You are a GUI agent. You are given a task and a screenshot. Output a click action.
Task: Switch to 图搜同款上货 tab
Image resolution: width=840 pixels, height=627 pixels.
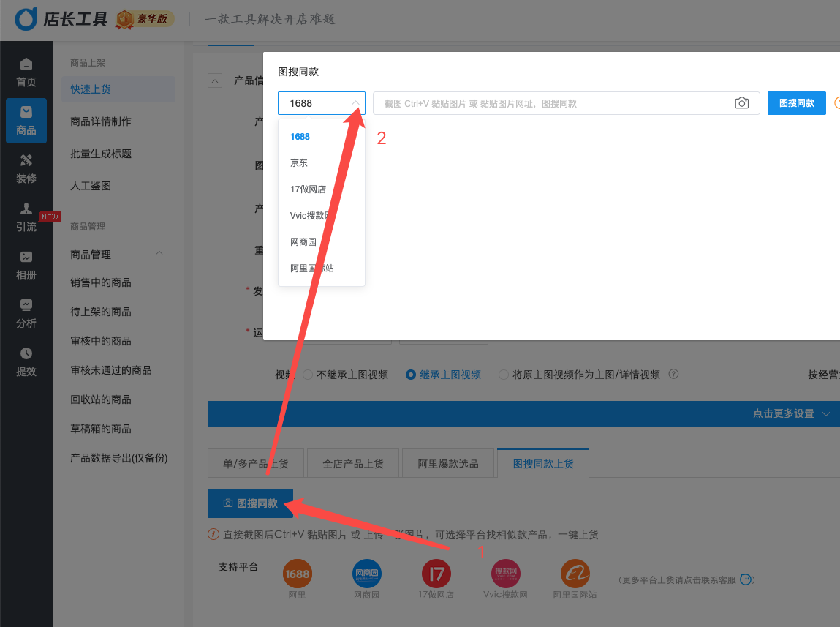[543, 464]
